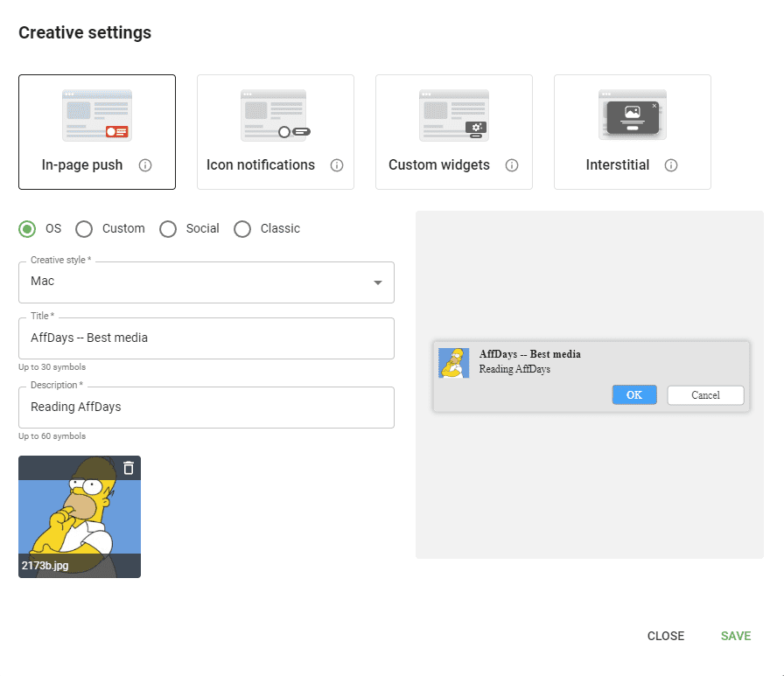
Task: Click the 'Up to 60 symbols' hint
Action: [52, 436]
